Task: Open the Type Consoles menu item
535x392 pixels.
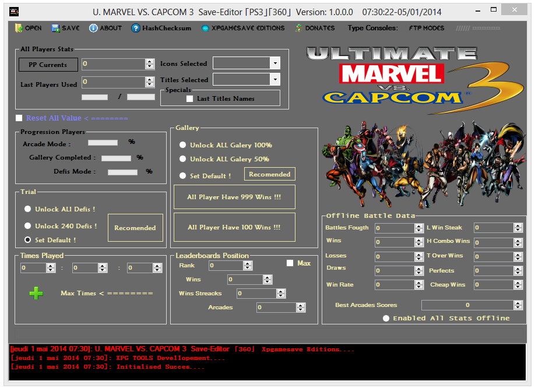Action: (x=373, y=28)
